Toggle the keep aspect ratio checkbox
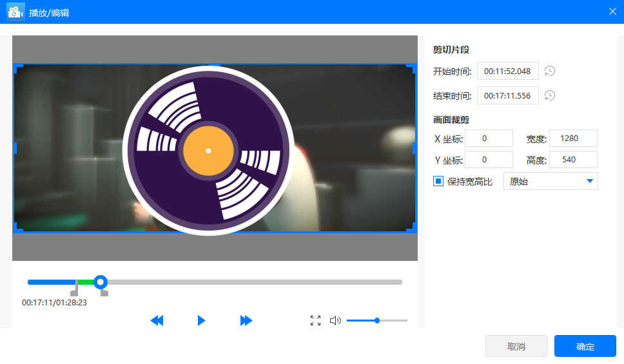Screen dimensions: 624x364 click(x=438, y=182)
